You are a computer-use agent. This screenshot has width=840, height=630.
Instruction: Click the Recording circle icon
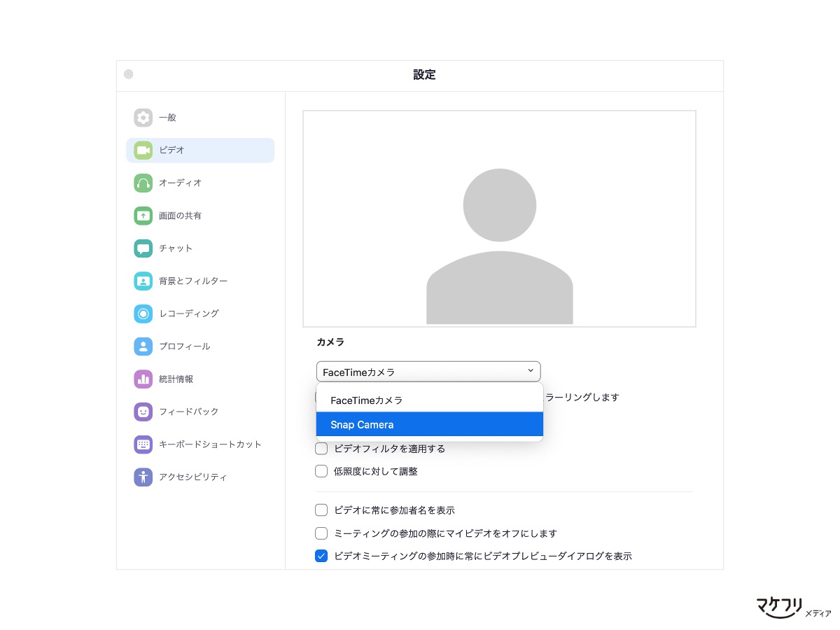[x=143, y=314]
